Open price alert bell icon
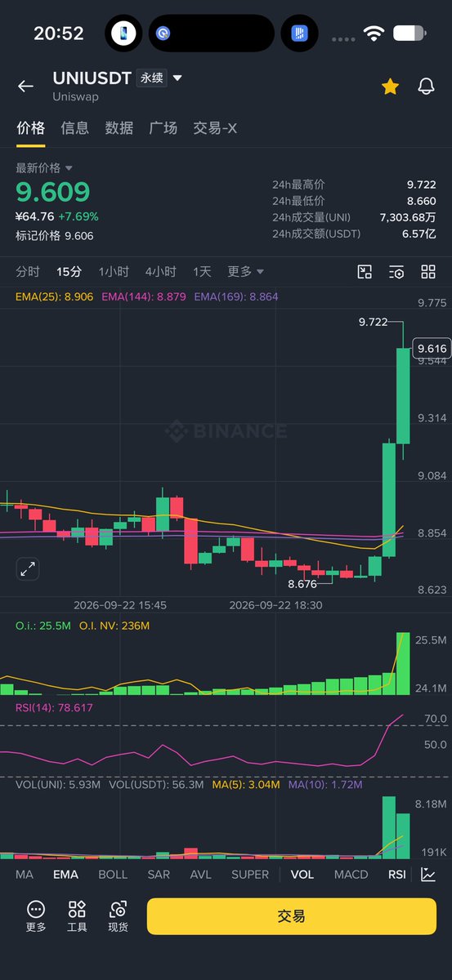The height and width of the screenshot is (980, 452). [x=426, y=86]
